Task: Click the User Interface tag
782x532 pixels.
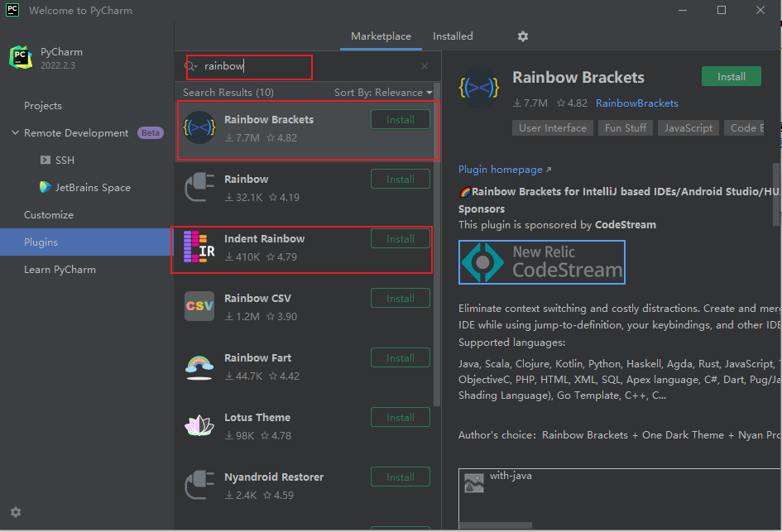Action: (x=553, y=128)
